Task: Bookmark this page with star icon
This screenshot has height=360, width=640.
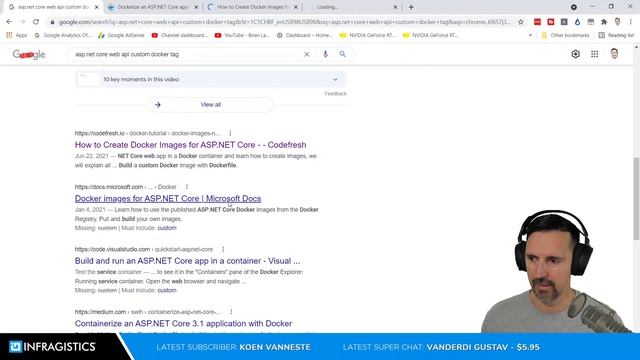Action: tap(521, 22)
